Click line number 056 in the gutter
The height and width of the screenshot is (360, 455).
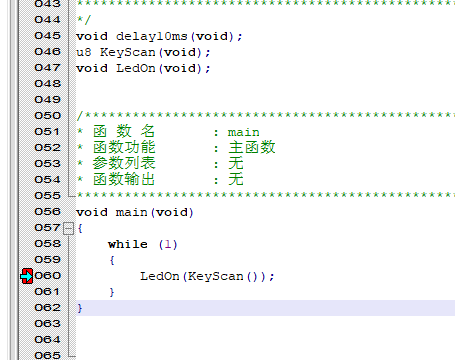tap(47, 212)
